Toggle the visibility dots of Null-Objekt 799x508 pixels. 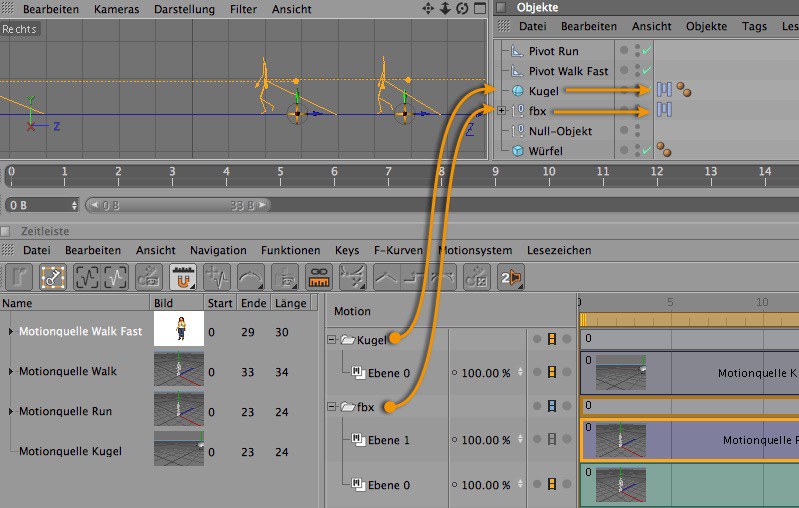pyautogui.click(x=624, y=131)
